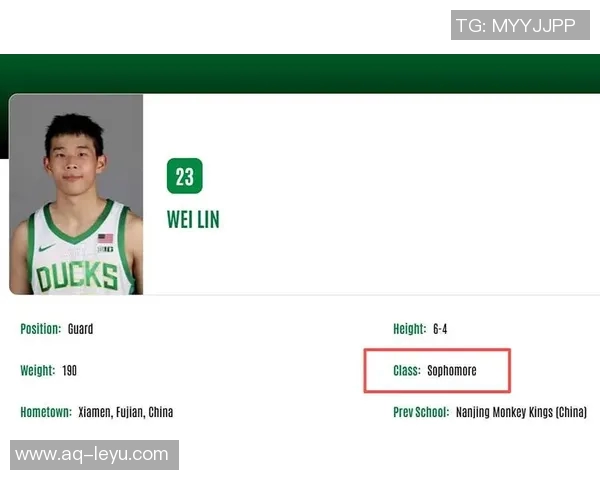Select the Sophomore class value
The width and height of the screenshot is (600, 480).
point(452,371)
